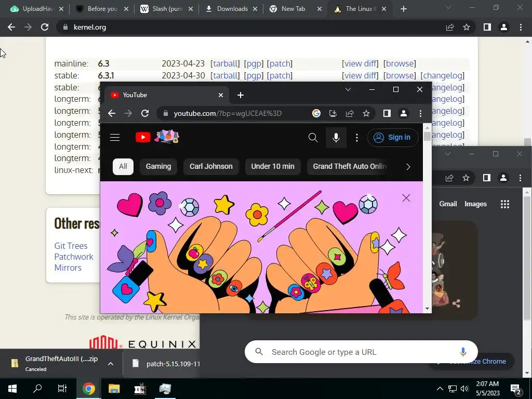Click YouTube search magnifier icon
The image size is (532, 399).
pos(313,137)
